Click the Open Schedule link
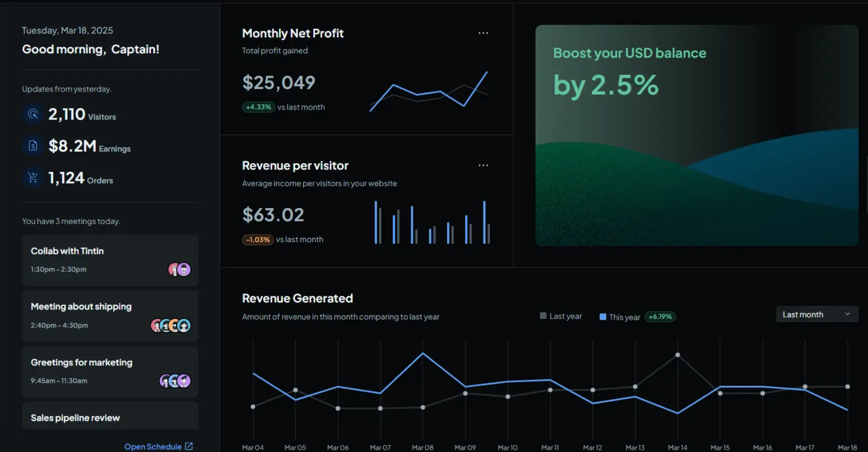This screenshot has width=868, height=452. [x=153, y=445]
